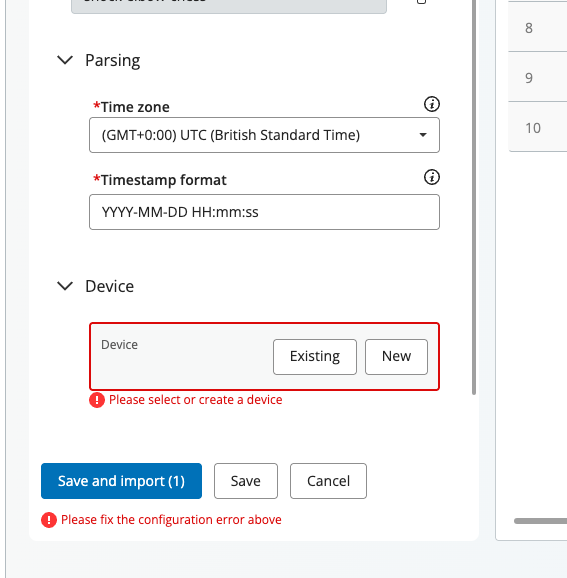This screenshot has height=578, width=567.
Task: Click the Parsing section heading
Action: click(x=112, y=60)
